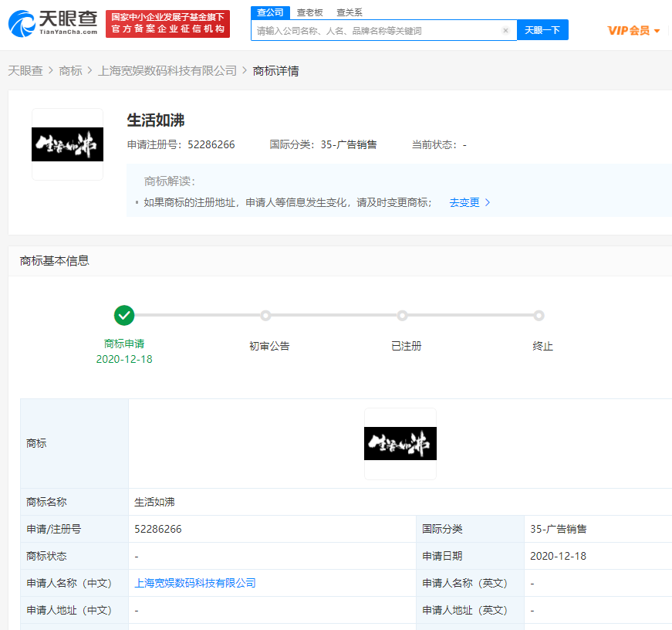Go to 商标 breadcrumb link
672x630 pixels.
tap(70, 71)
